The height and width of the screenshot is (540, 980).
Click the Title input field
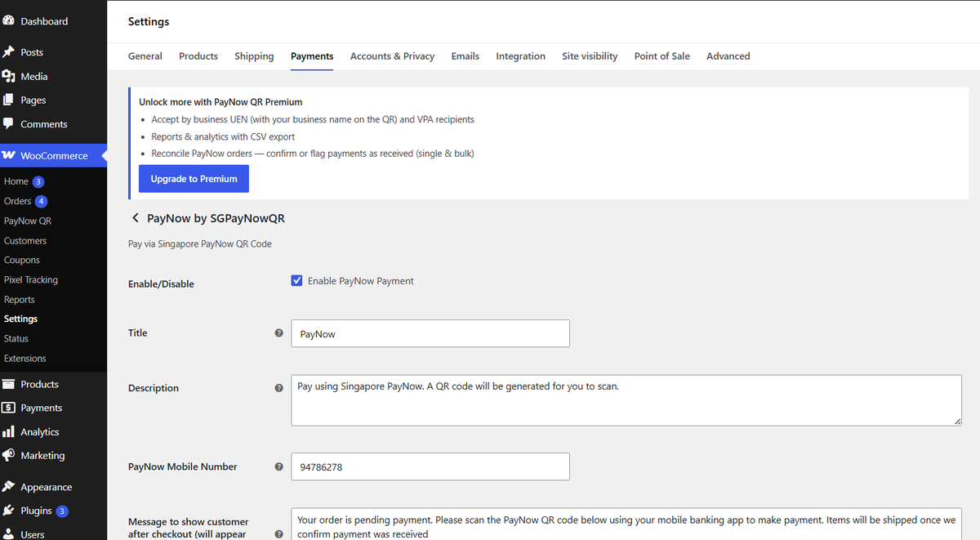click(430, 333)
